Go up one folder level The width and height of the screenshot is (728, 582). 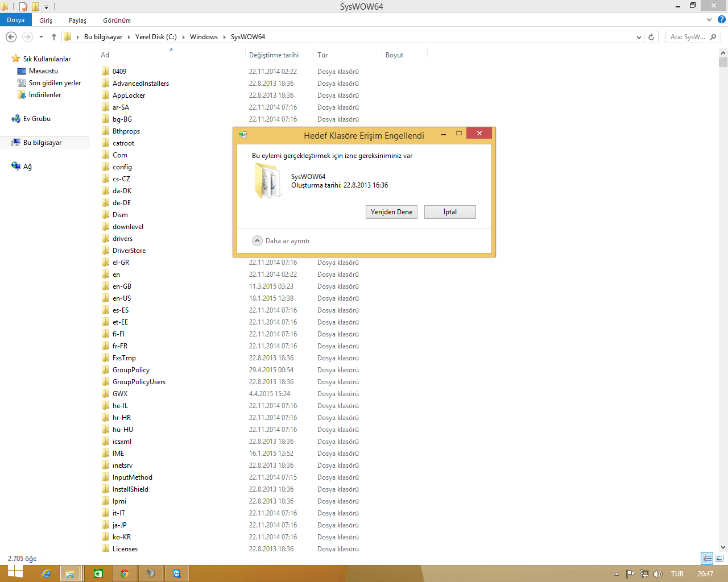click(x=54, y=37)
